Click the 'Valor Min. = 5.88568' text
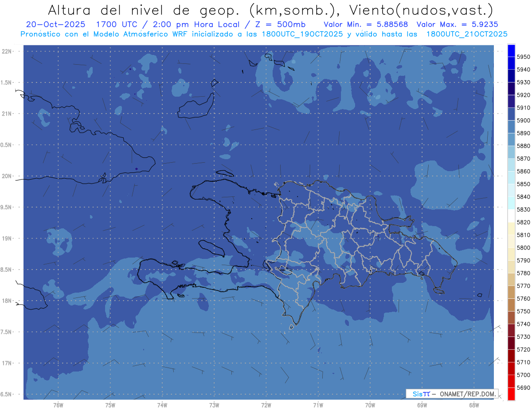 (x=366, y=24)
